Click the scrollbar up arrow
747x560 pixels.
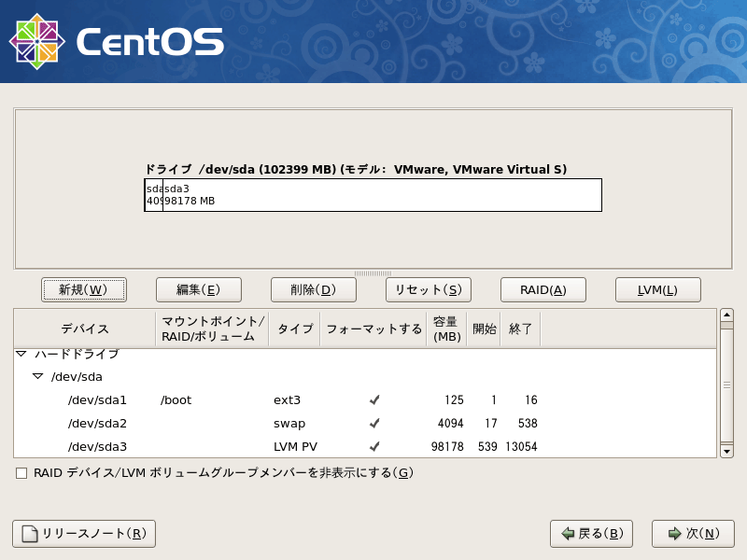click(727, 317)
